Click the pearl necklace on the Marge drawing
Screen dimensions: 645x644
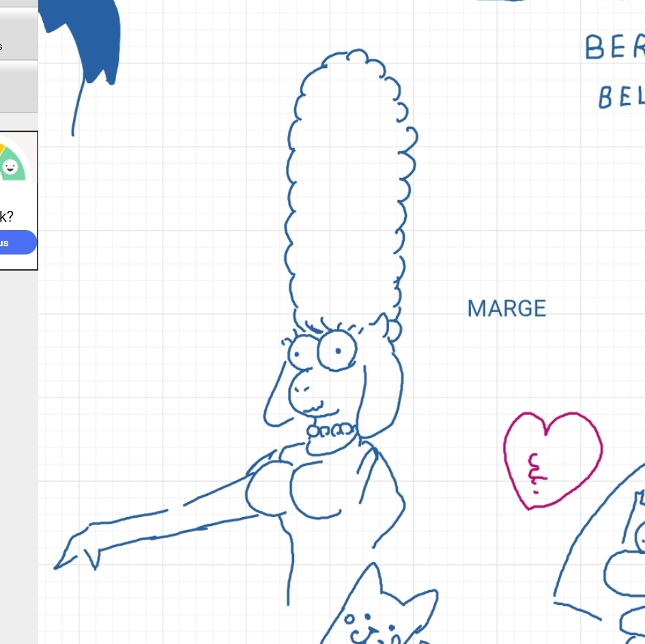click(332, 431)
